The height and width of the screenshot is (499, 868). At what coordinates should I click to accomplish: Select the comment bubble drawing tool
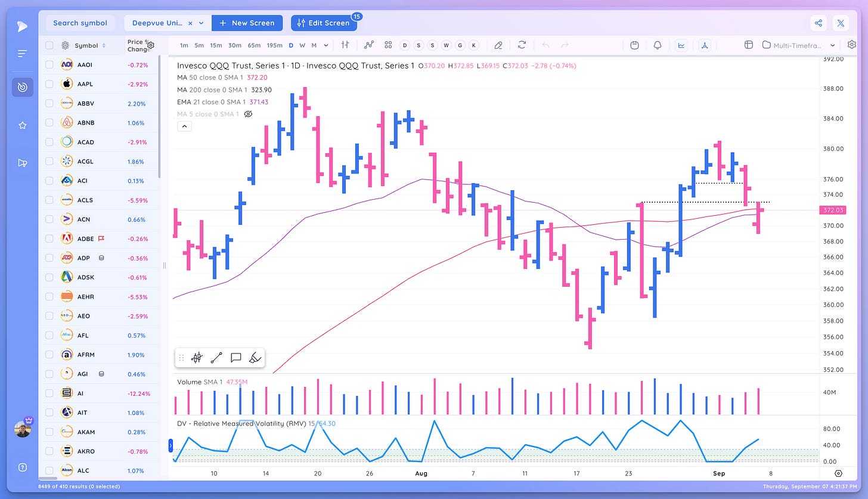(235, 358)
